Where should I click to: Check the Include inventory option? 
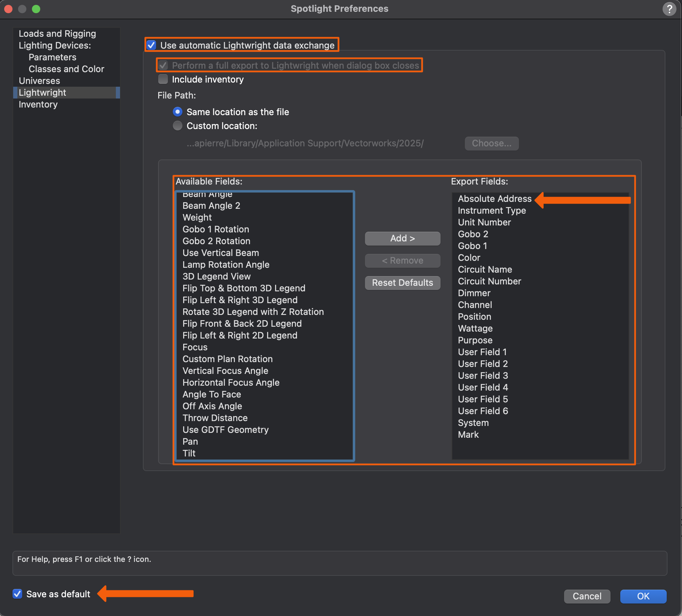(163, 79)
